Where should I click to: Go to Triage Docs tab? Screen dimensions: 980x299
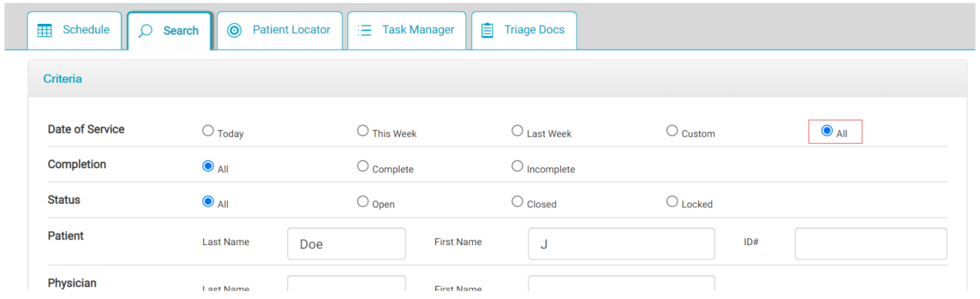point(534,30)
